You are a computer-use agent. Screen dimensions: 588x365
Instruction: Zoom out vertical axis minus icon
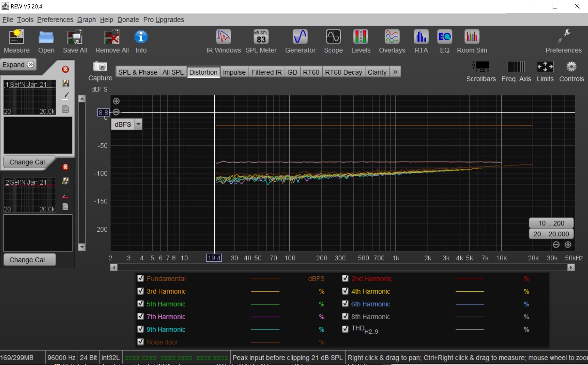[x=116, y=112]
